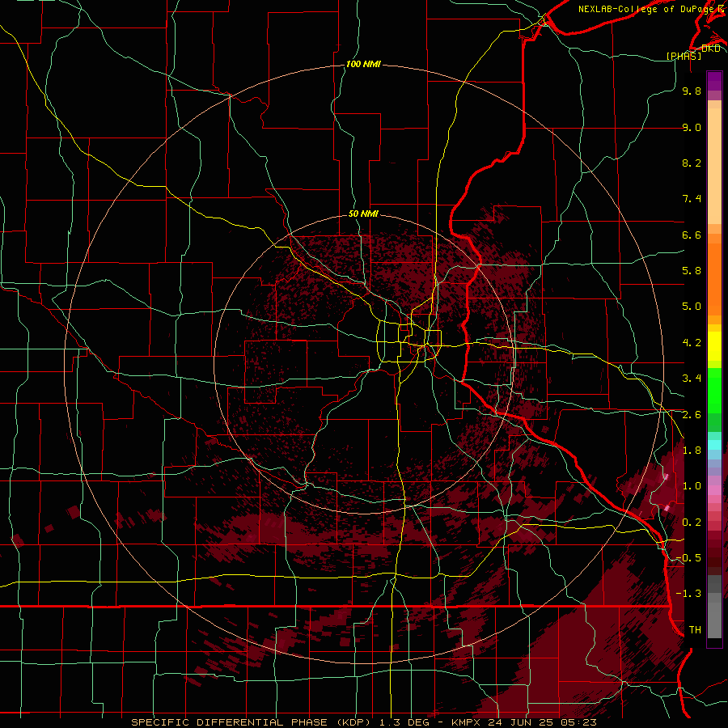The height and width of the screenshot is (728, 728).
Task: Click the -0.5 legend value
Action: 688,558
